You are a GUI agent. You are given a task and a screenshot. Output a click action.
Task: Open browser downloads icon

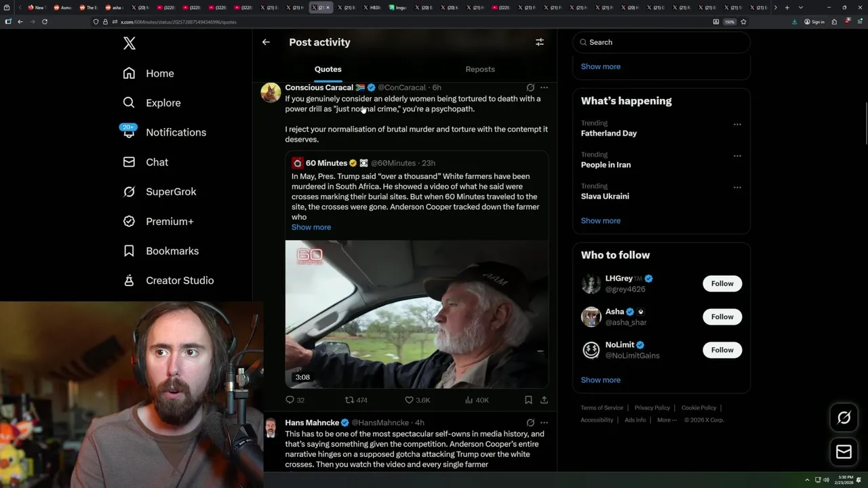click(x=794, y=22)
